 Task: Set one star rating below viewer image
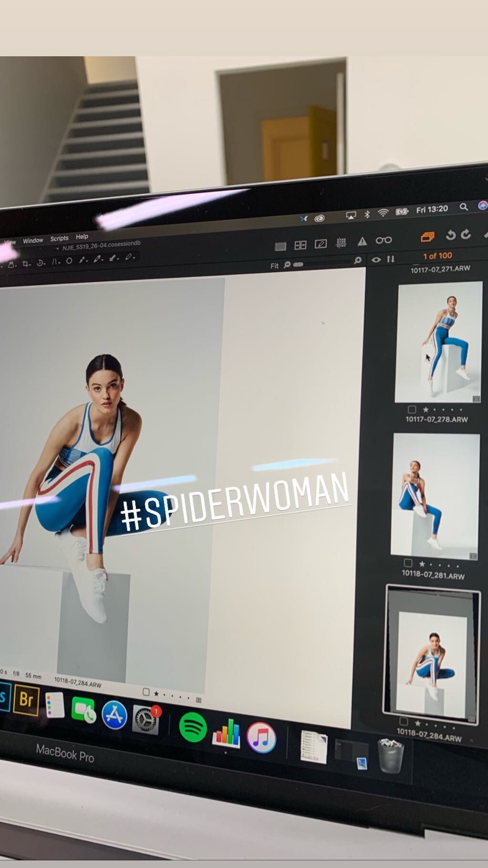pos(156,693)
